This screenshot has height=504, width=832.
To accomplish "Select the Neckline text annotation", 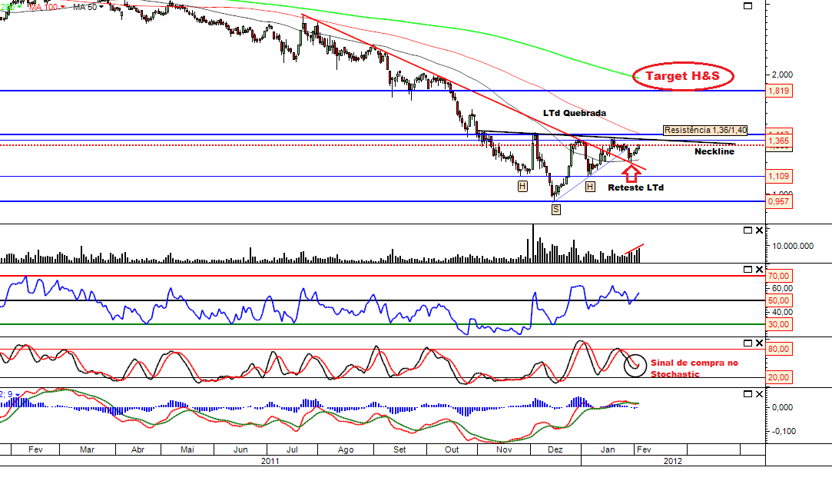I will pyautogui.click(x=714, y=151).
